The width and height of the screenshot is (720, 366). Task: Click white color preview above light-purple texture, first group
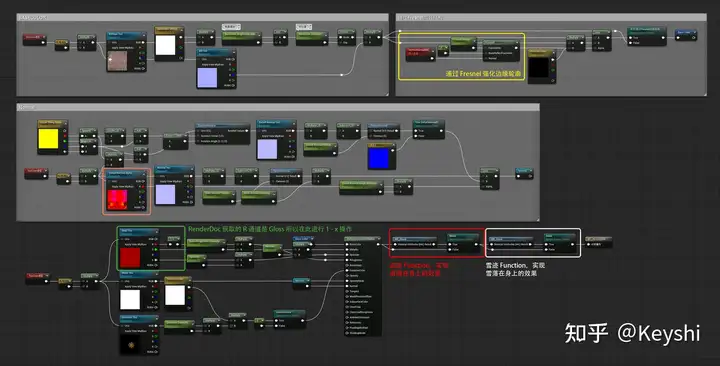(x=165, y=45)
